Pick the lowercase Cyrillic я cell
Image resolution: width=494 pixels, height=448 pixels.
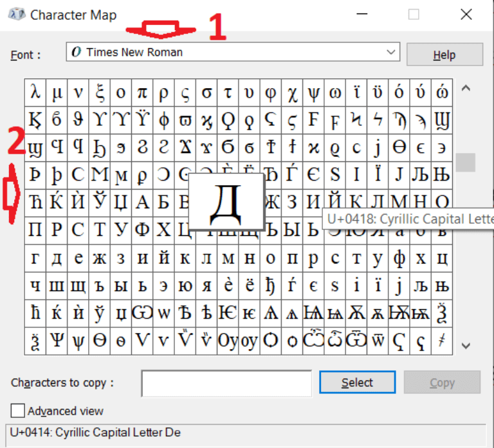[206, 286]
